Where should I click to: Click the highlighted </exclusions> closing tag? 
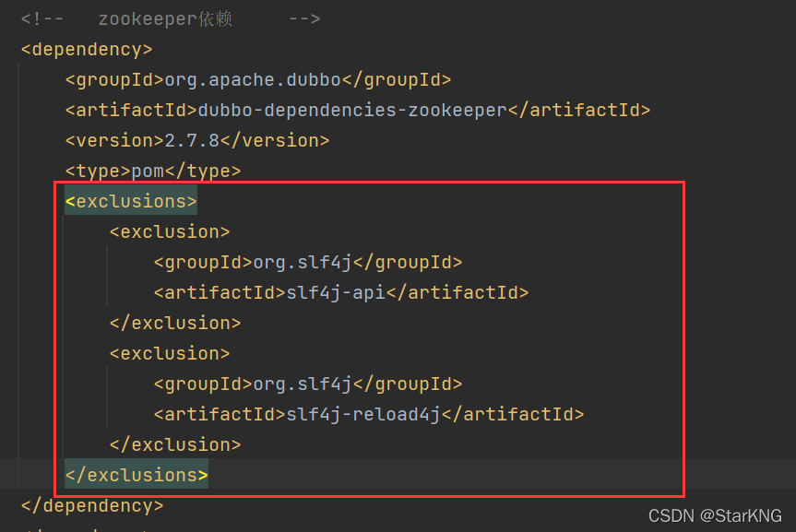[137, 475]
